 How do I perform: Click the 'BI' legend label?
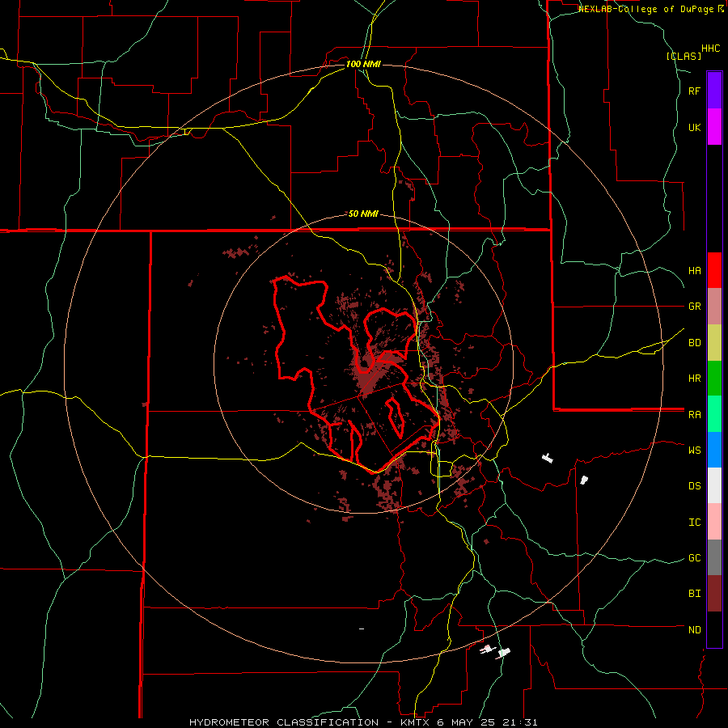click(x=695, y=594)
